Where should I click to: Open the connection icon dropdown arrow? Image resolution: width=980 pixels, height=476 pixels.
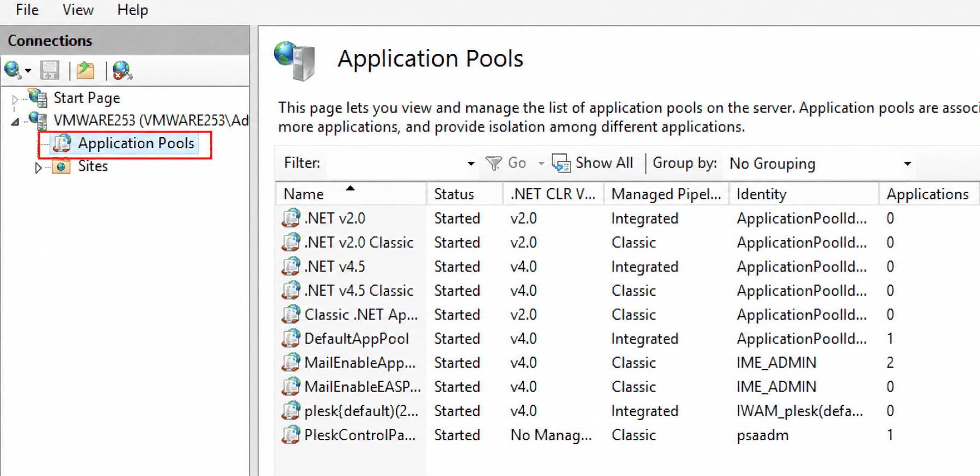pos(28,71)
